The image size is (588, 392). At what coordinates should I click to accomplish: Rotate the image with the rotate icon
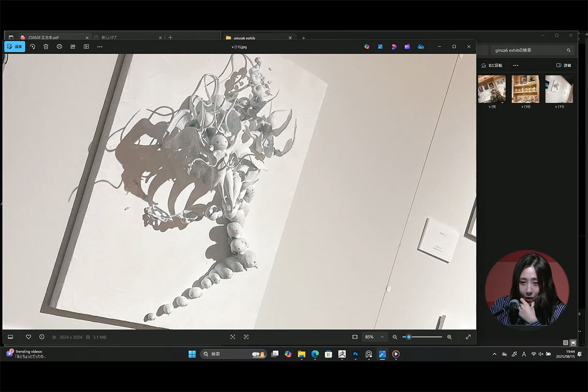pos(32,46)
